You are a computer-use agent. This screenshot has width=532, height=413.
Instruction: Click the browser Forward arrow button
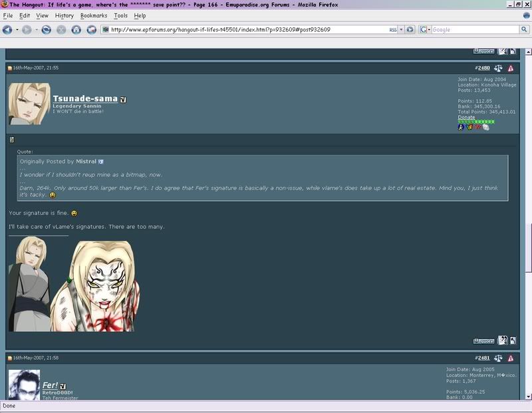coord(27,30)
